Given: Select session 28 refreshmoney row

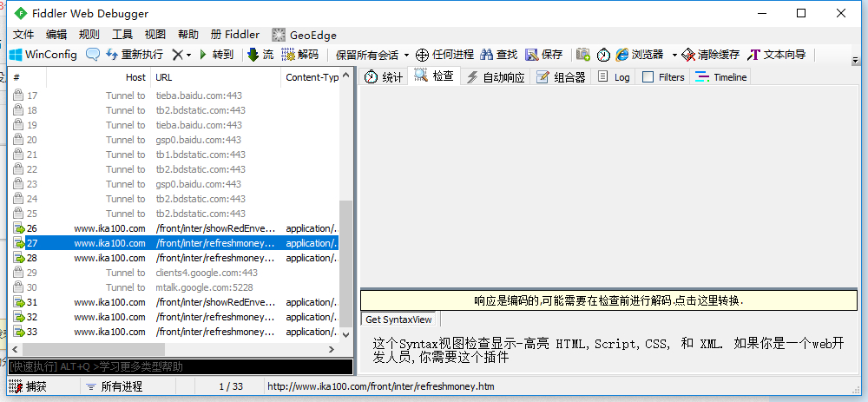Looking at the screenshot, I should [x=174, y=258].
